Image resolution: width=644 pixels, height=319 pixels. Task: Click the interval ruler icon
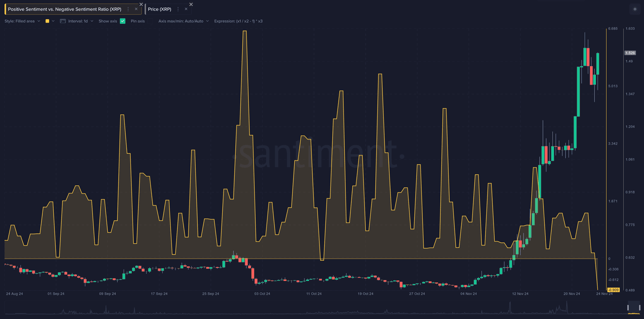coord(63,21)
